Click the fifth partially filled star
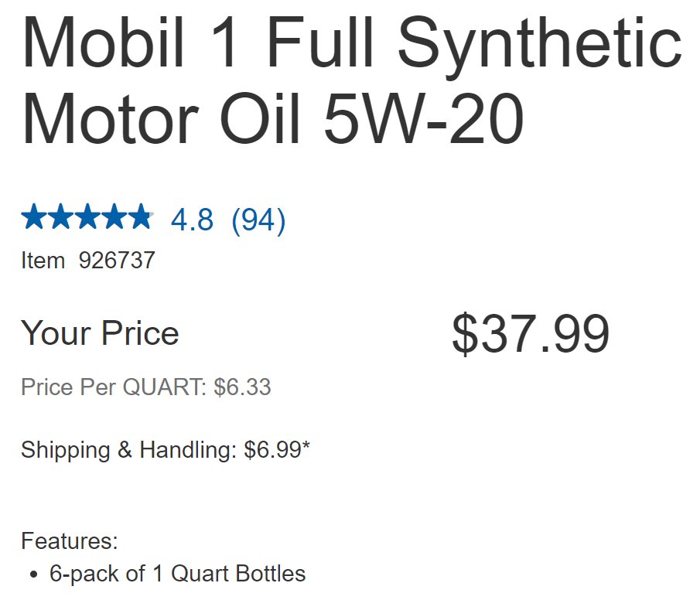Image resolution: width=700 pixels, height=600 pixels. (x=141, y=216)
